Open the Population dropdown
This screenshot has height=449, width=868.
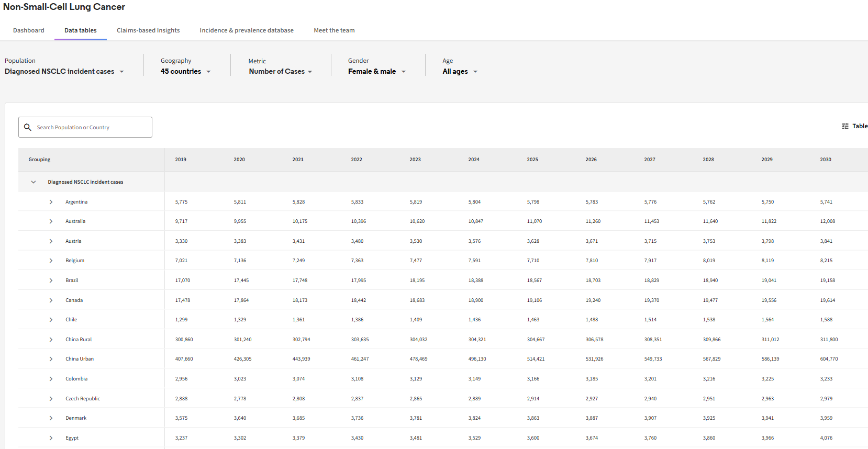(64, 72)
